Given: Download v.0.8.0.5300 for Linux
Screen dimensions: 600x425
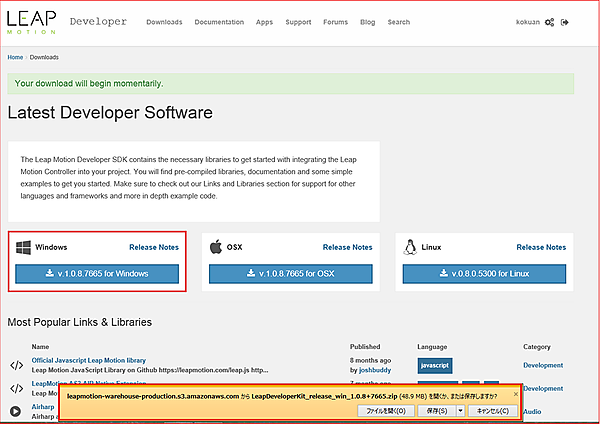Looking at the screenshot, I should coord(485,274).
